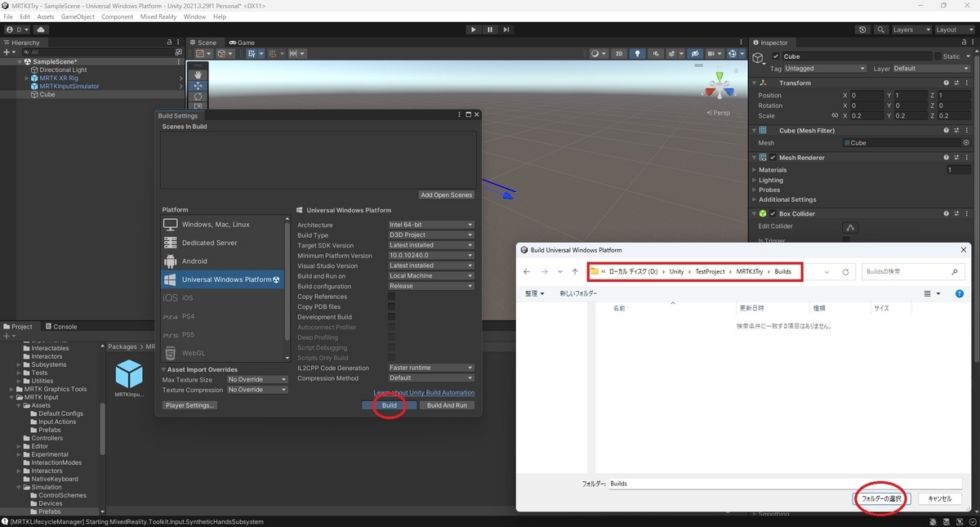This screenshot has width=980, height=527.
Task: Expand the Simulation folder in Project panel
Action: tap(18, 487)
